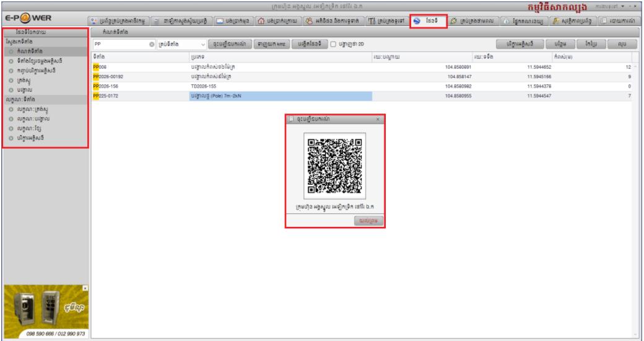Select the second sidebar item about power line locations

point(46,61)
